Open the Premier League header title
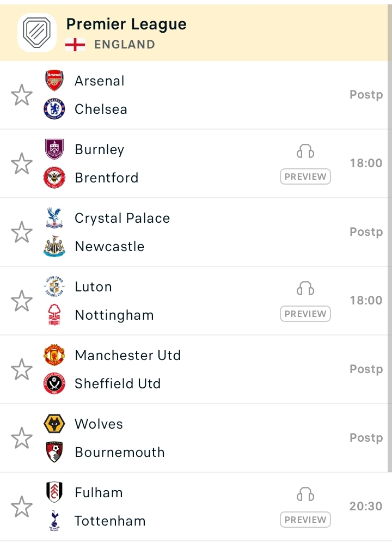Screen dimensions: 392x549 (x=126, y=25)
